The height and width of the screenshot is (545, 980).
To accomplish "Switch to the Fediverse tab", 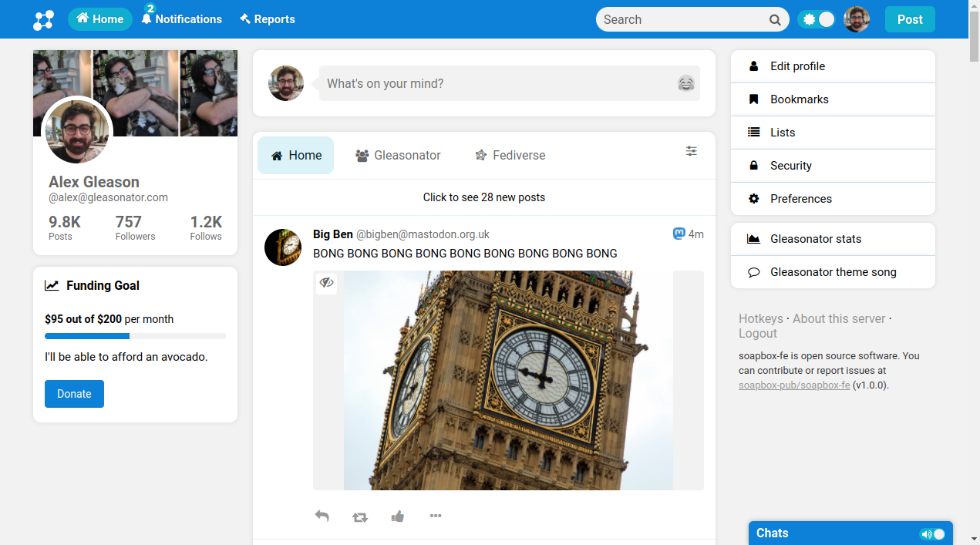I will click(510, 156).
